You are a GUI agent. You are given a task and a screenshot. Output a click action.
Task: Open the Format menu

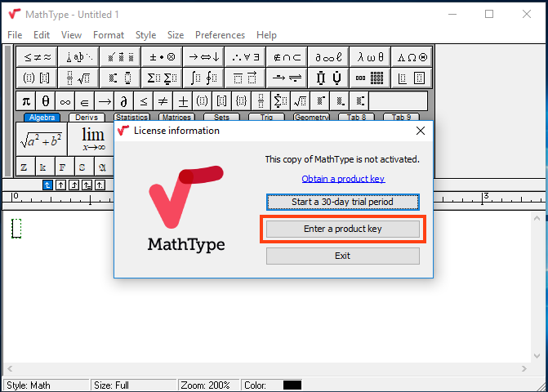click(x=109, y=35)
